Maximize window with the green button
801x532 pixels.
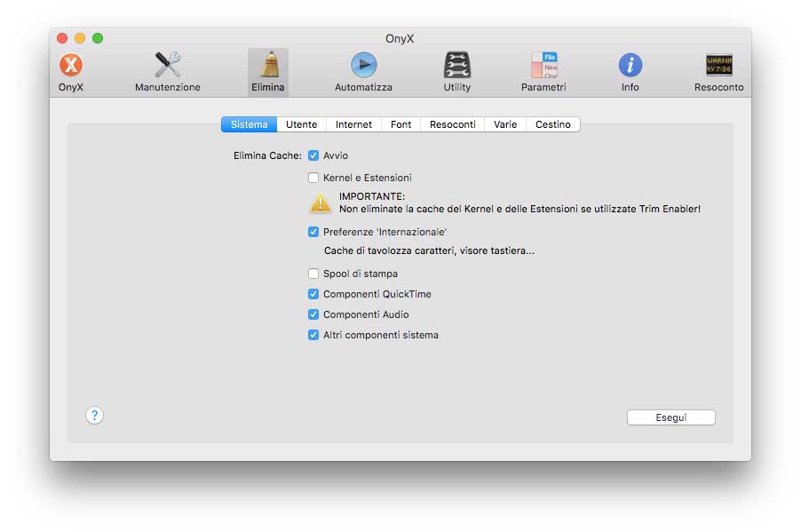(98, 38)
